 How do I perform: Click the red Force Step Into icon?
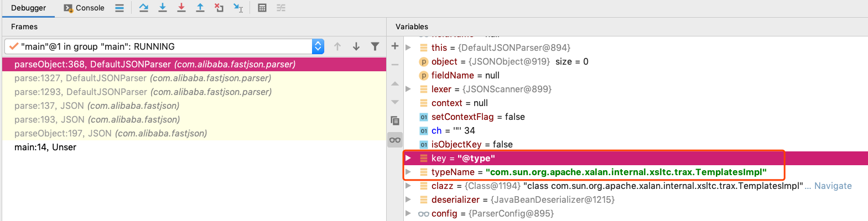click(181, 8)
